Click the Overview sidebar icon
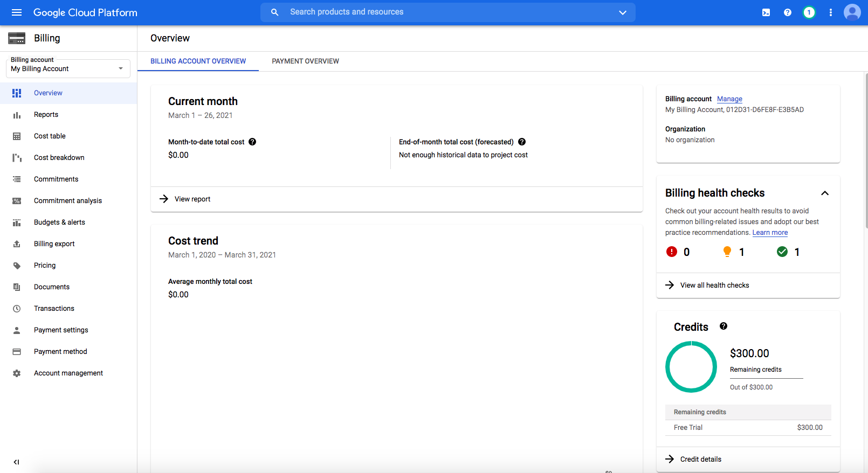Image resolution: width=868 pixels, height=473 pixels. point(17,93)
